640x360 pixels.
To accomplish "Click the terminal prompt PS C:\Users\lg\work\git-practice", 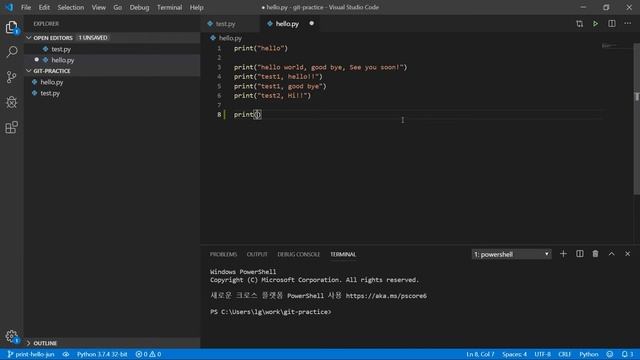I will coord(271,312).
